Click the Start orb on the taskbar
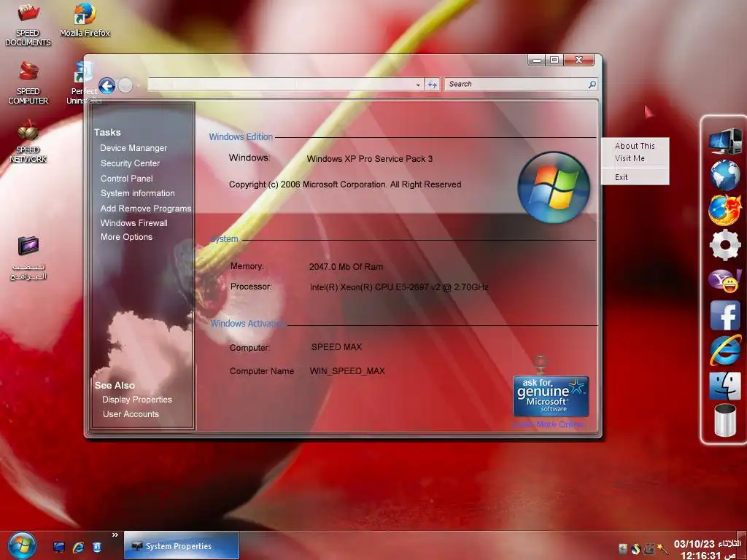747x560 pixels. pyautogui.click(x=21, y=545)
